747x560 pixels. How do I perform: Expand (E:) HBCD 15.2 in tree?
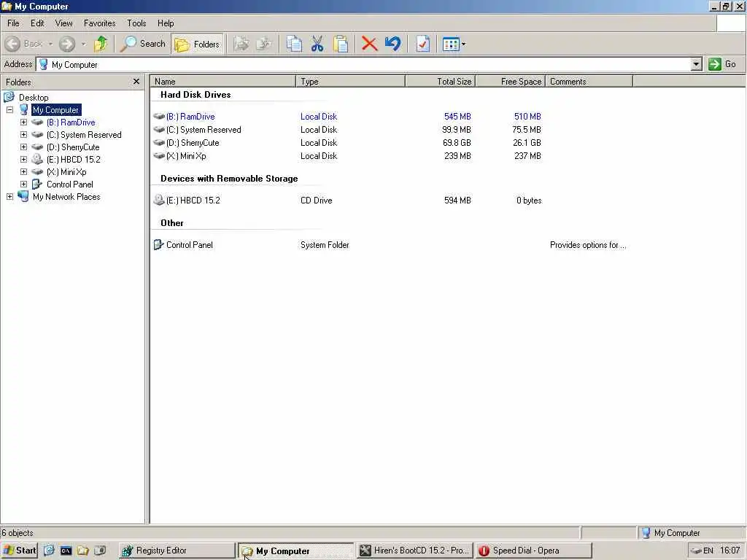(x=23, y=160)
